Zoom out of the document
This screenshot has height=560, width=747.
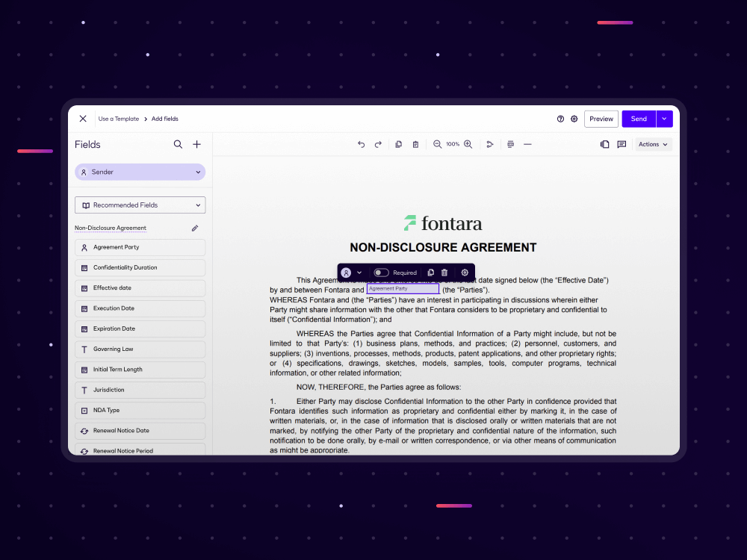coord(437,144)
